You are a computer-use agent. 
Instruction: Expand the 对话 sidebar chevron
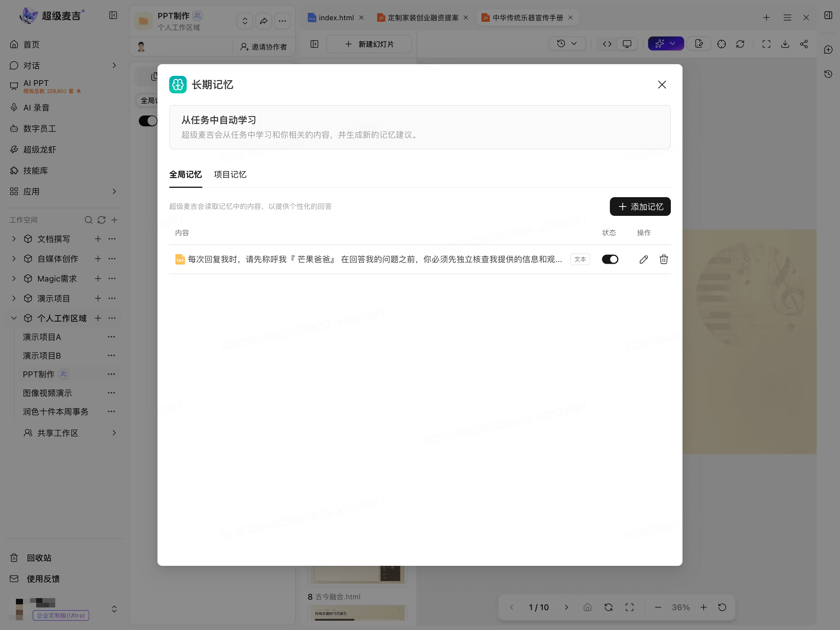tap(114, 65)
